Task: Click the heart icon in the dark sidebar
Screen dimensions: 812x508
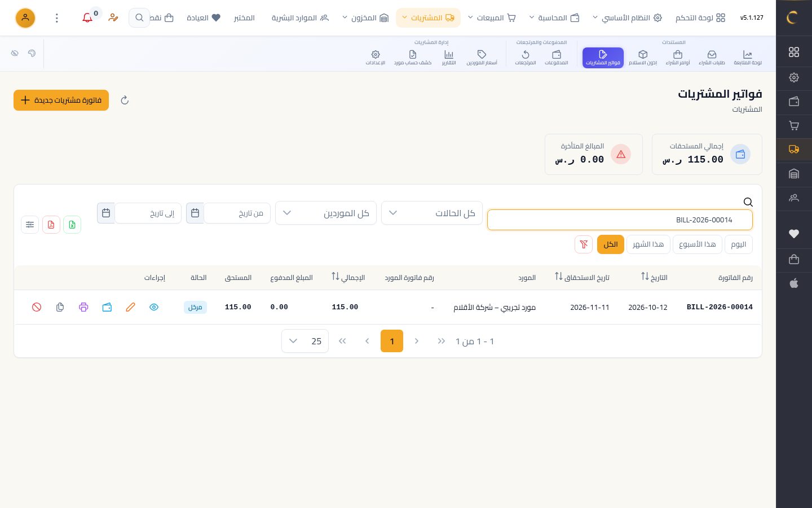Action: 794,234
